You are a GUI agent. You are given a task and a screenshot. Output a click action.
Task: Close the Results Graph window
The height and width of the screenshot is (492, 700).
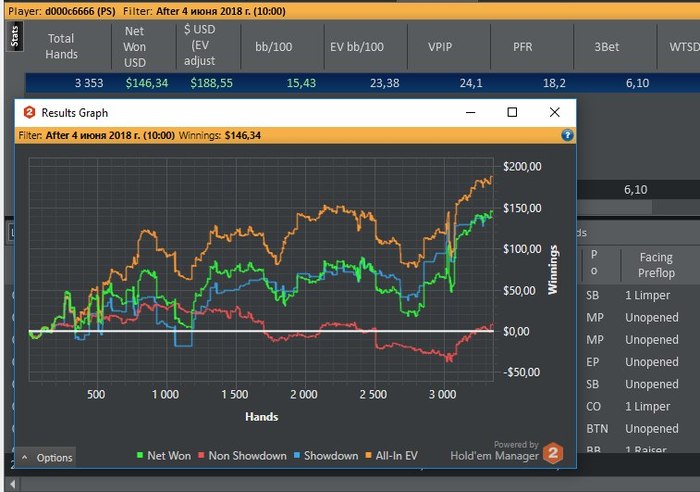coord(554,112)
